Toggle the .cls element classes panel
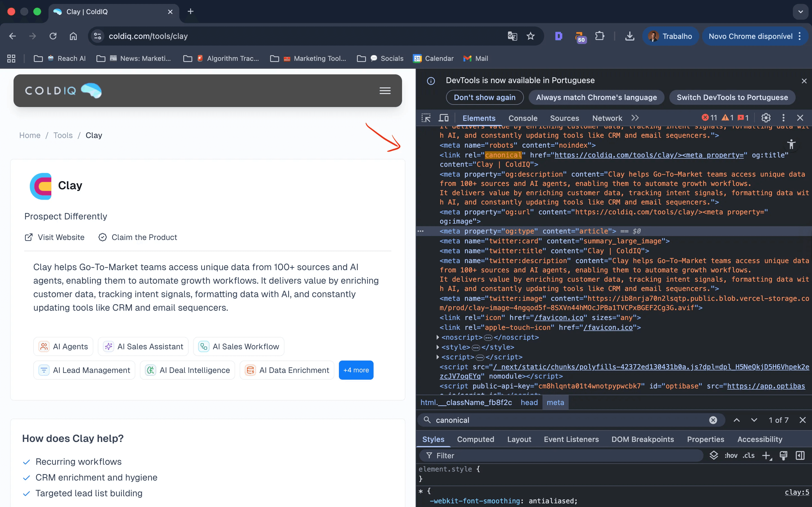This screenshot has width=812, height=507. pos(748,455)
